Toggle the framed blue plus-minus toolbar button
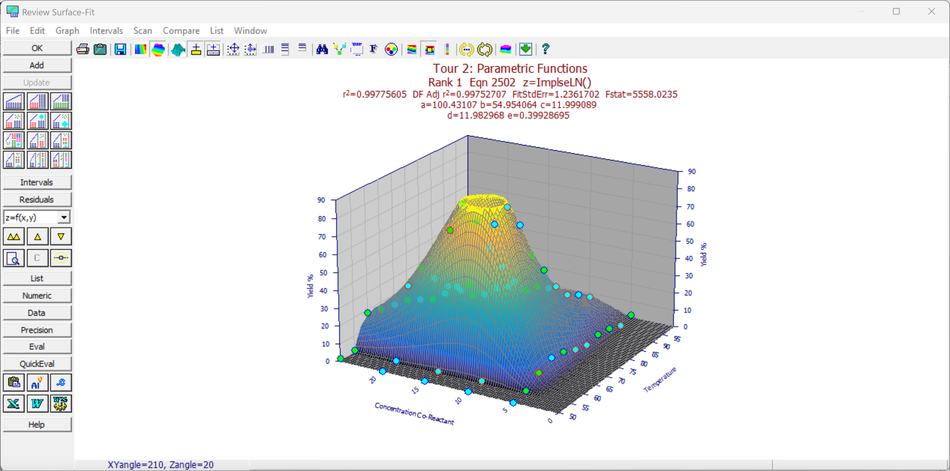The height and width of the screenshot is (471, 950). (213, 50)
